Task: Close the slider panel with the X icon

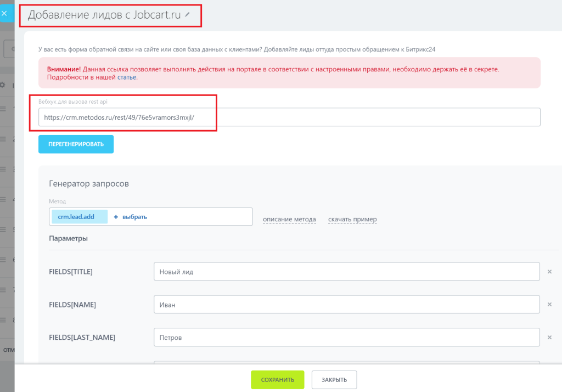Action: (x=4, y=13)
